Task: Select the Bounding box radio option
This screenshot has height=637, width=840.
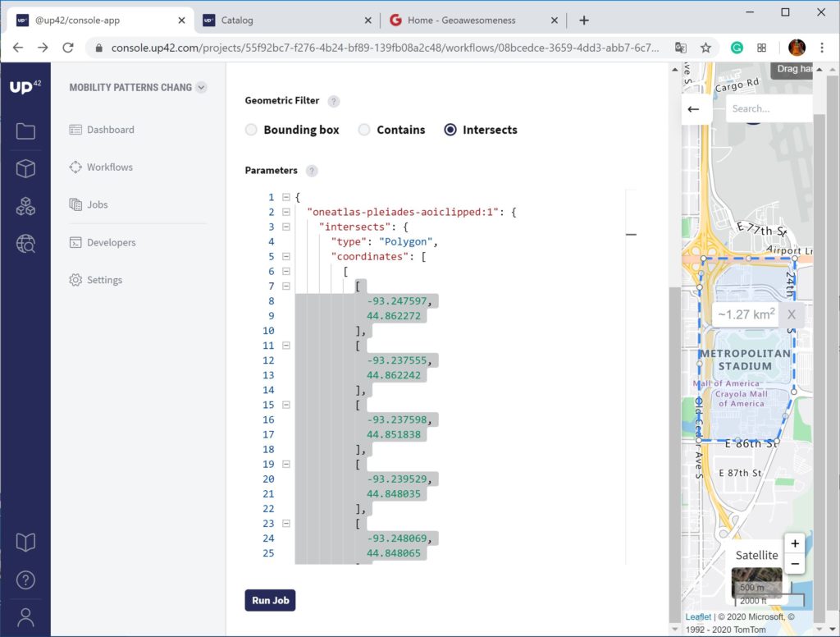Action: pyautogui.click(x=251, y=130)
